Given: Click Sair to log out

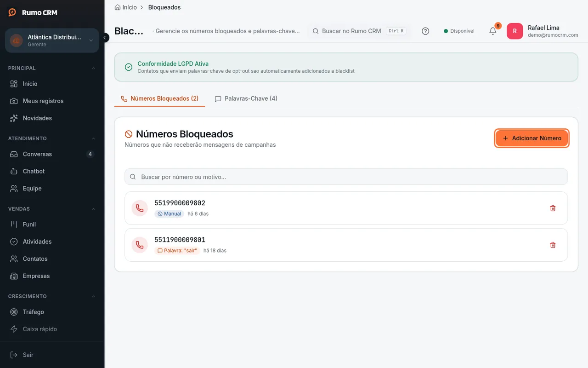Looking at the screenshot, I should [52, 355].
